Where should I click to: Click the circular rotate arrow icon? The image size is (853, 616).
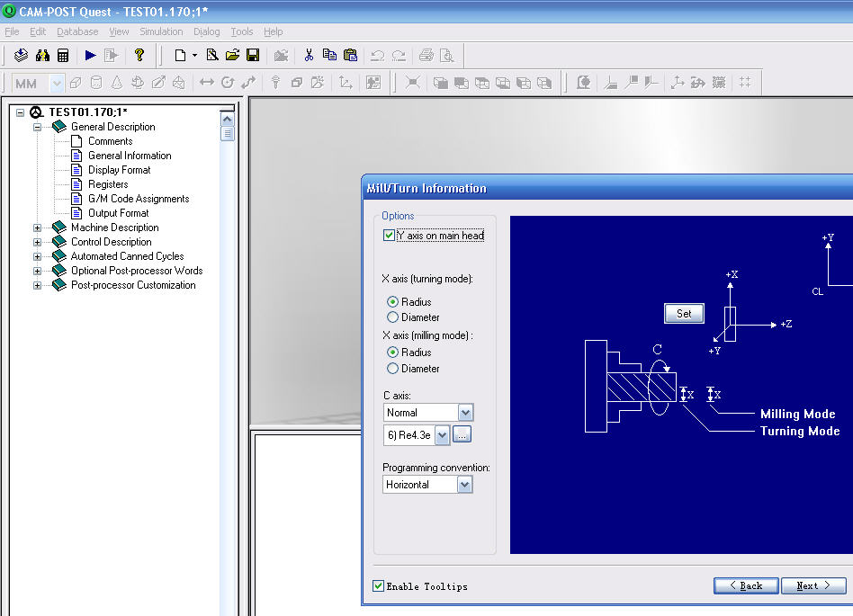[x=228, y=83]
